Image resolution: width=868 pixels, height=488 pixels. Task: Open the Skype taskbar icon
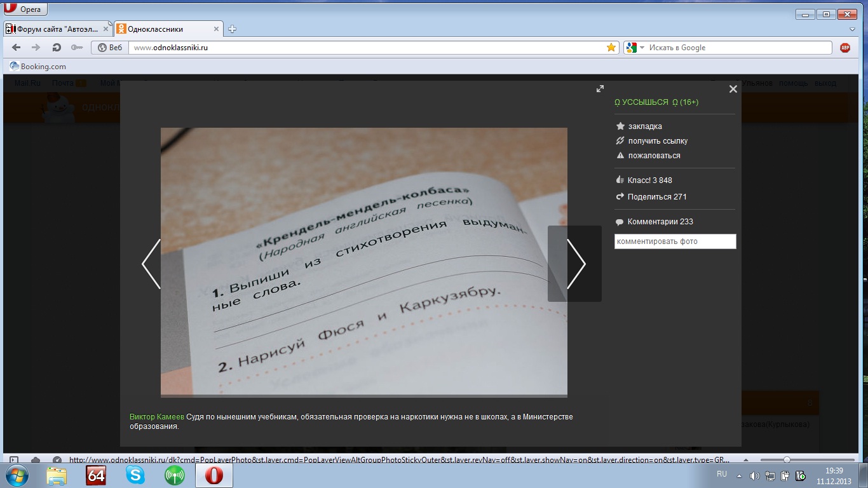[x=135, y=475]
